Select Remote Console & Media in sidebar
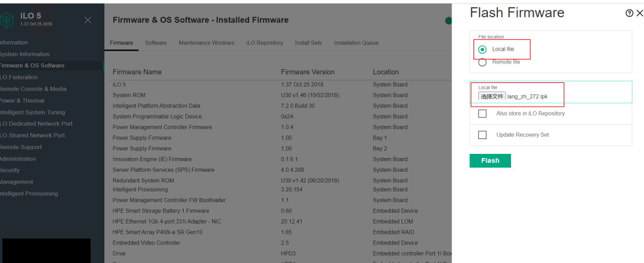Image resolution: width=644 pixels, height=263 pixels. click(x=33, y=89)
